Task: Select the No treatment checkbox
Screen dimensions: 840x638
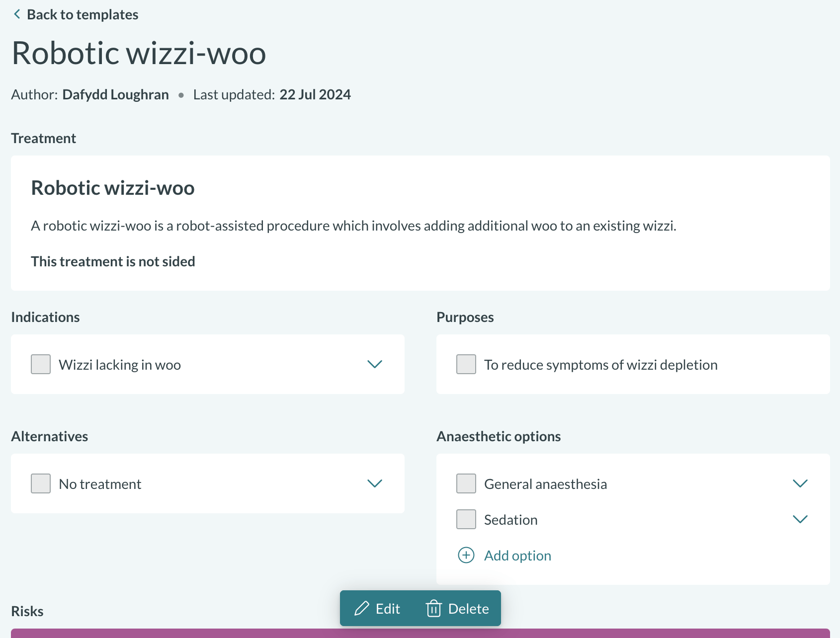Action: (41, 483)
